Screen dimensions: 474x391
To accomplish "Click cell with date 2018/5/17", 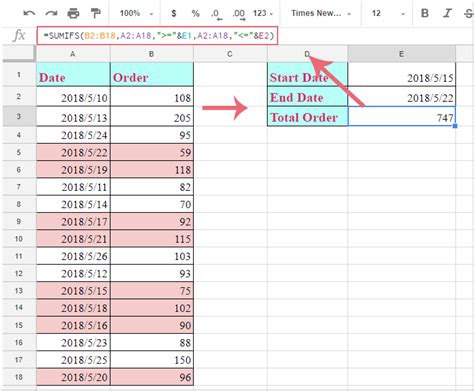I will click(x=73, y=222).
